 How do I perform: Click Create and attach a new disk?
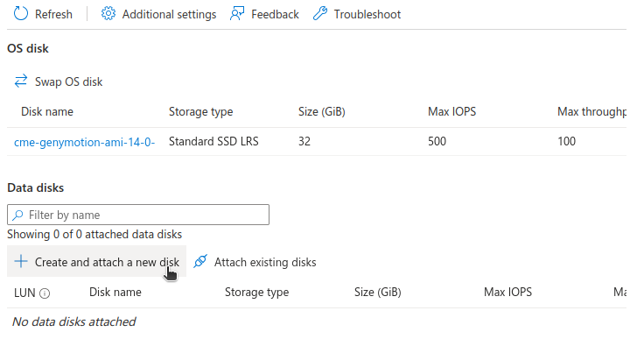tap(96, 261)
